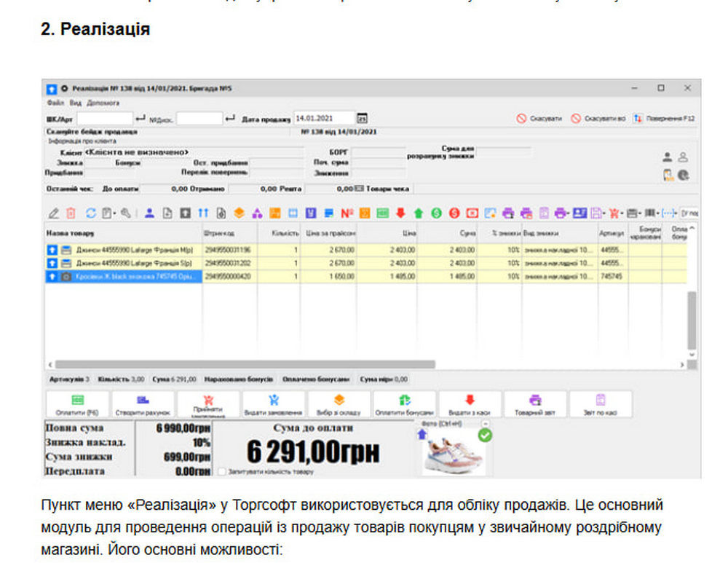Click the red down-arrow icon on the toolbar

coord(400,212)
